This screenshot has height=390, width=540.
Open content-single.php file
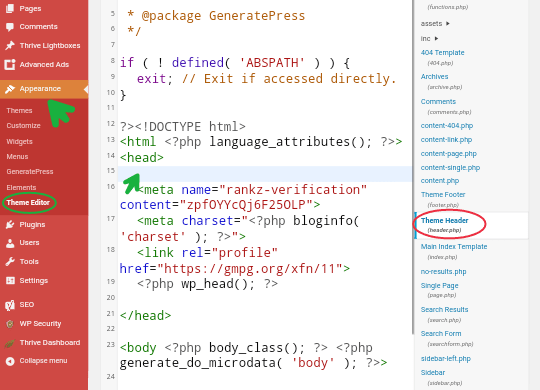tap(450, 168)
